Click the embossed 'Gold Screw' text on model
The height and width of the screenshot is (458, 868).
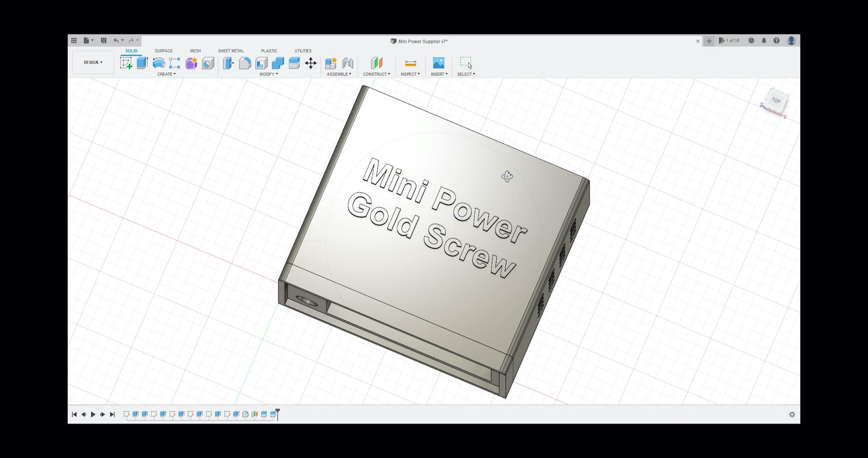tap(432, 235)
